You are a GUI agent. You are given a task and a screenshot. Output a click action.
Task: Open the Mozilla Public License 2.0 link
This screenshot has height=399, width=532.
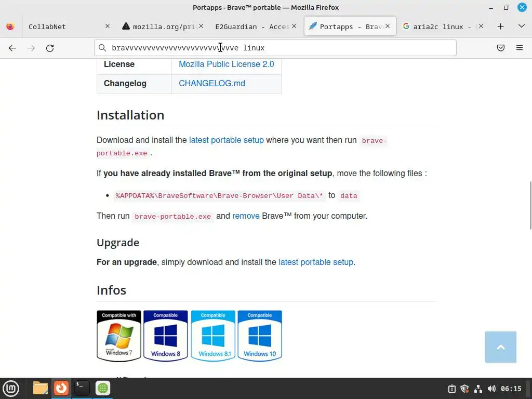point(227,64)
